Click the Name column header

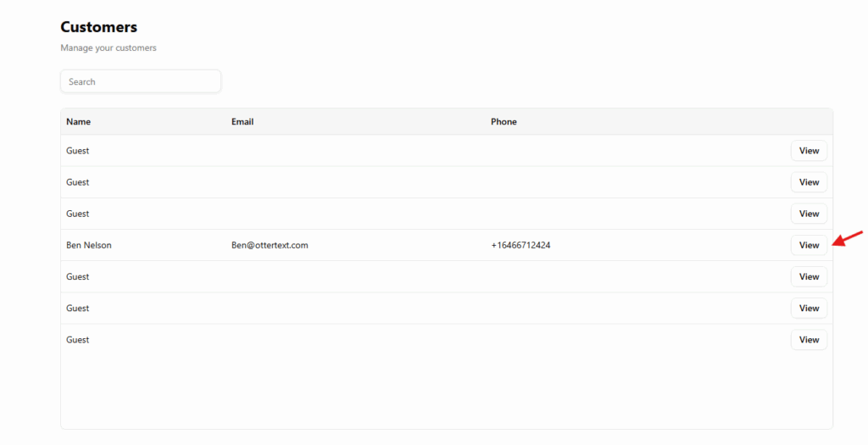[x=79, y=122]
